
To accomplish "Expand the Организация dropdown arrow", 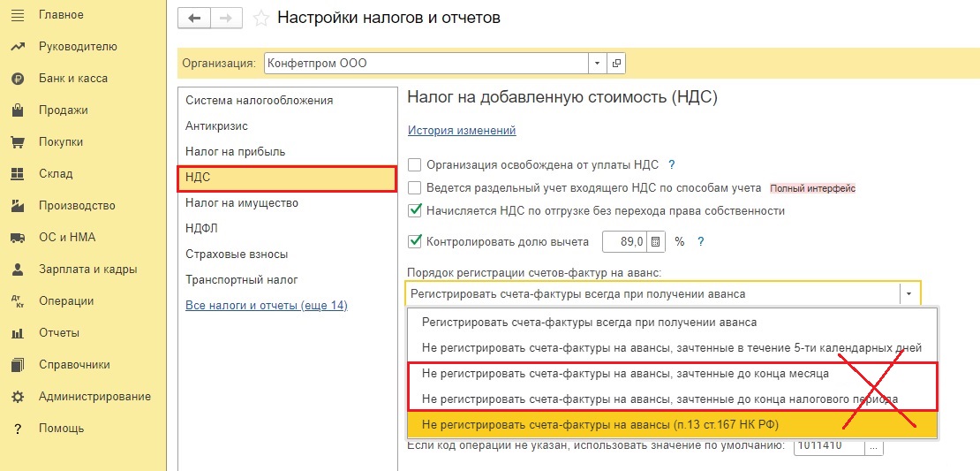I will 597,63.
